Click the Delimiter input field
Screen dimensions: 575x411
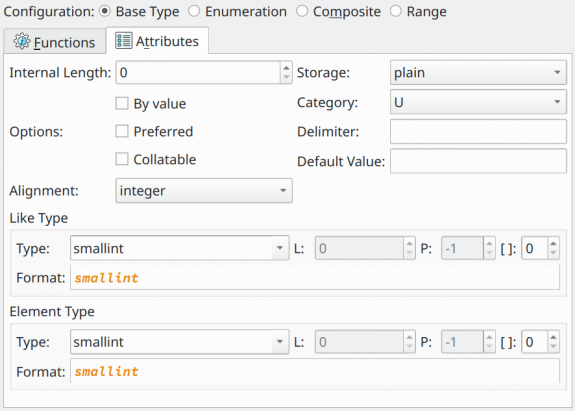coord(478,132)
